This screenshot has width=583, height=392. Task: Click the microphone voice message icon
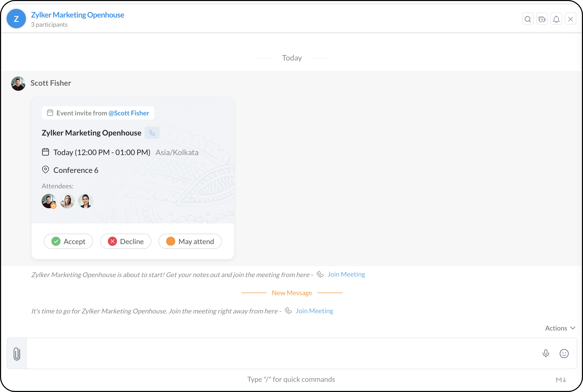click(546, 353)
